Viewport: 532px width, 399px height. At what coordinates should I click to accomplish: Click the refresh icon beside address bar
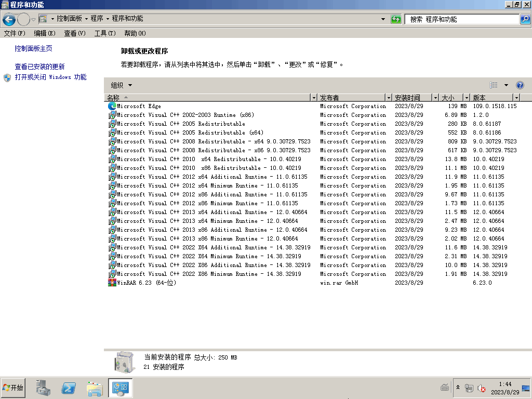tap(396, 19)
